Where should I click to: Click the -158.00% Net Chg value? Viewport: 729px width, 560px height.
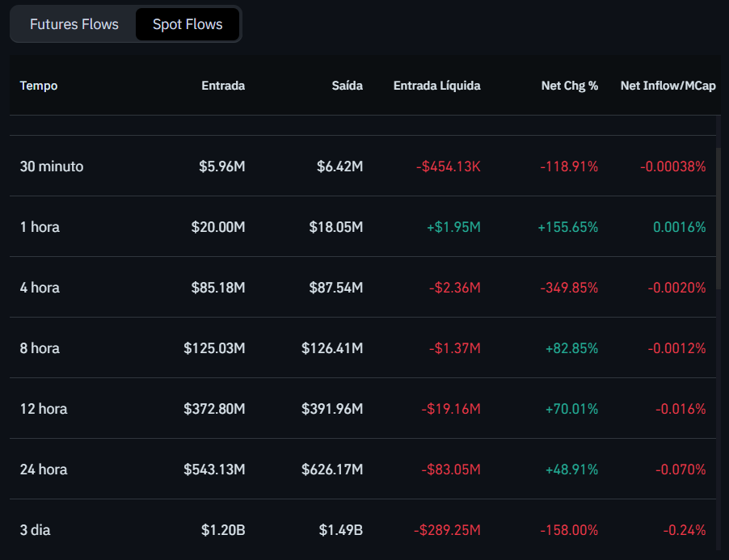[569, 530]
